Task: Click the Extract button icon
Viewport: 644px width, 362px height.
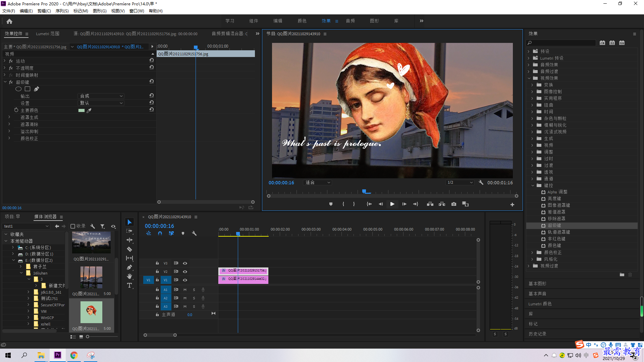Action: tap(442, 204)
